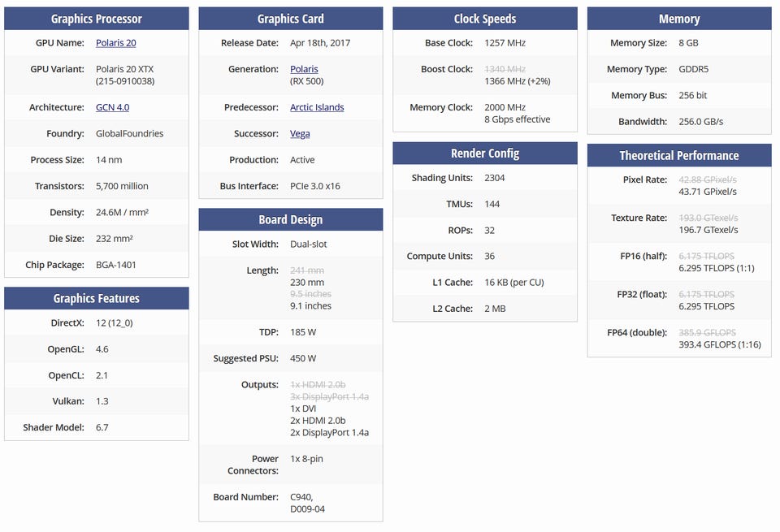Click the Graphics Features section header
This screenshot has width=780, height=532.
click(97, 298)
